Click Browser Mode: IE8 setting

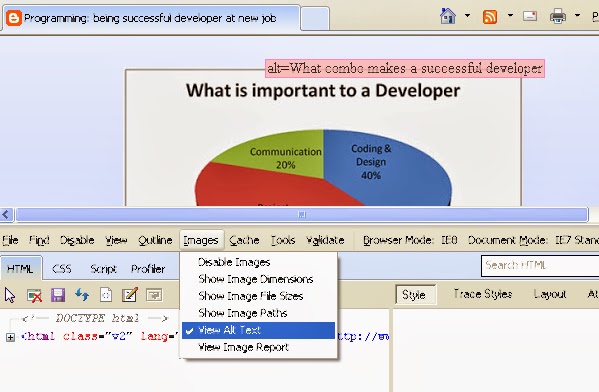pyautogui.click(x=410, y=240)
